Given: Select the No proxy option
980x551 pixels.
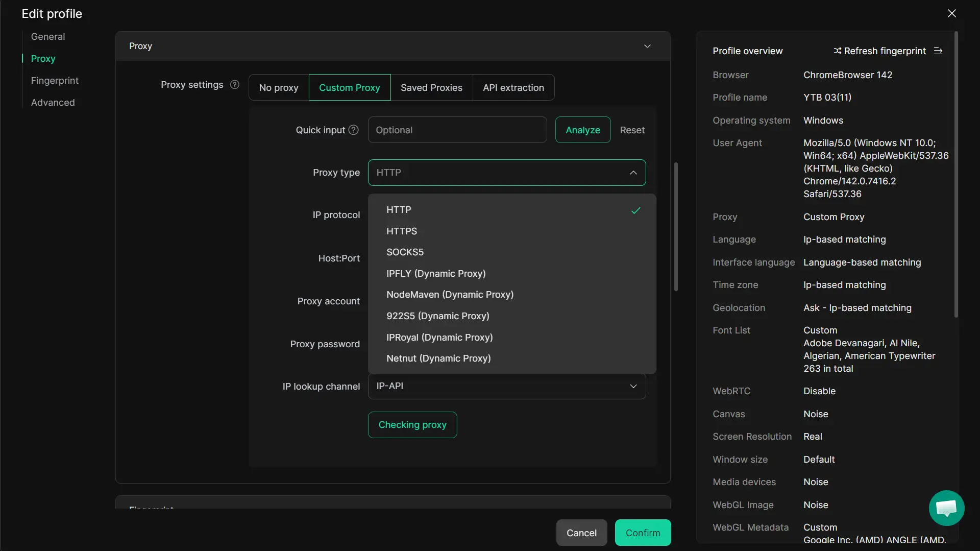Looking at the screenshot, I should point(279,88).
